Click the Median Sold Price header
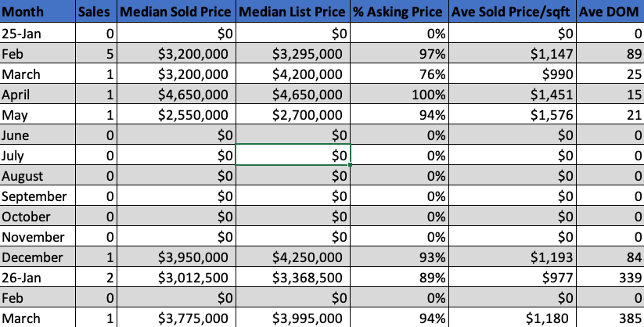The height and width of the screenshot is (327, 644). pos(176,13)
